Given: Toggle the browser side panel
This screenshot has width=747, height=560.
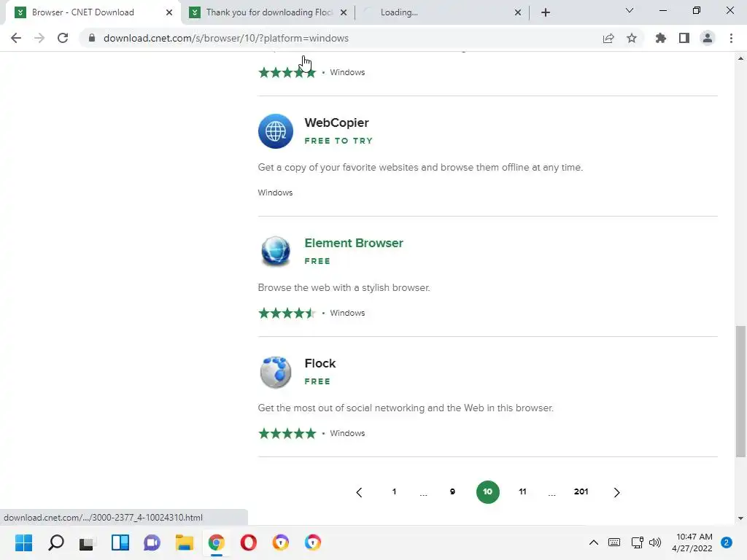Looking at the screenshot, I should (x=684, y=38).
